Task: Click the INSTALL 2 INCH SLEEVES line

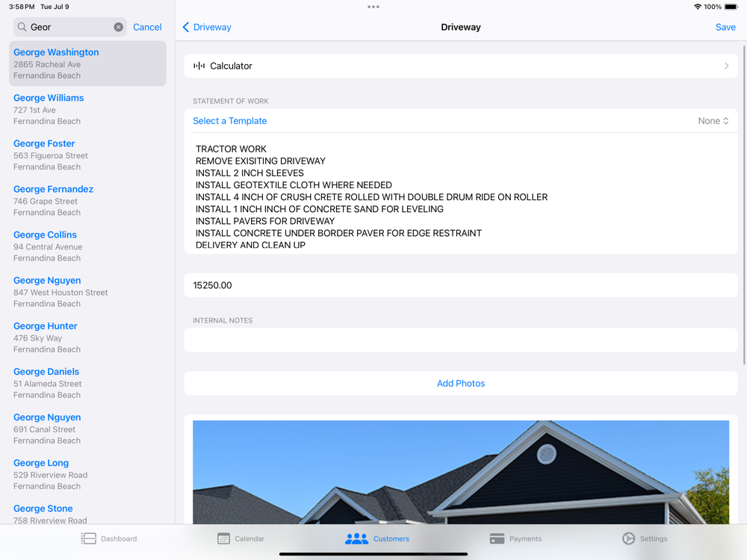Action: [249, 173]
